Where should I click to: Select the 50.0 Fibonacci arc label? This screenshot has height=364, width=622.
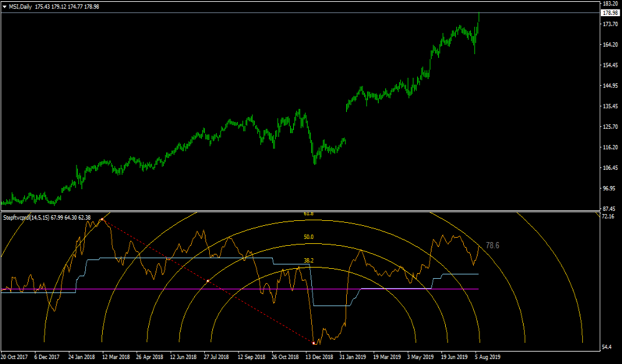point(308,237)
